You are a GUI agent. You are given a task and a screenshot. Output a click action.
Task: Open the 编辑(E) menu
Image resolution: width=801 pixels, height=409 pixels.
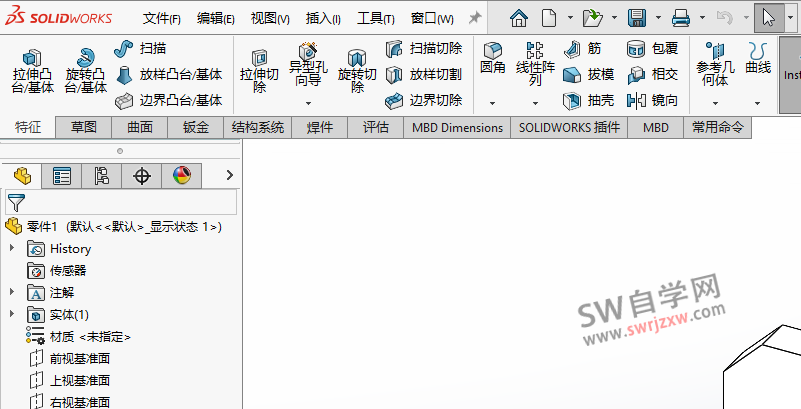point(216,19)
